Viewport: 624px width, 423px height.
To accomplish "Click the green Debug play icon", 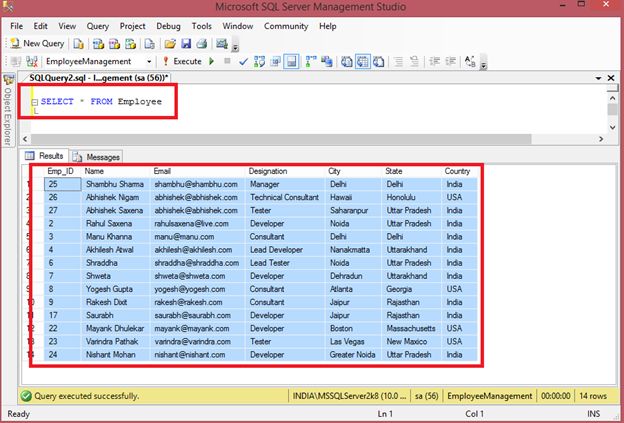I will click(212, 61).
